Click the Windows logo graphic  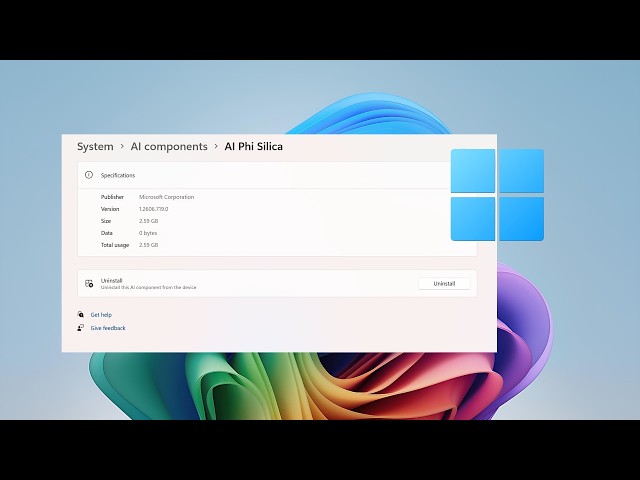(497, 195)
